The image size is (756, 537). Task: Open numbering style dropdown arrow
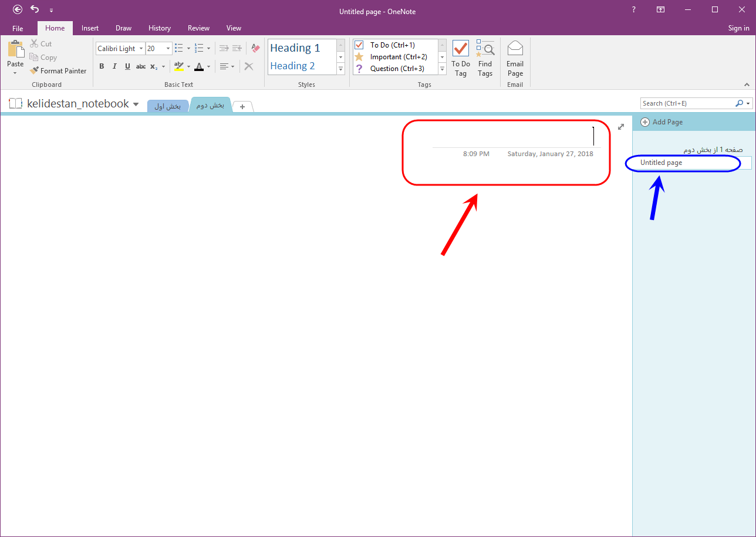(208, 49)
